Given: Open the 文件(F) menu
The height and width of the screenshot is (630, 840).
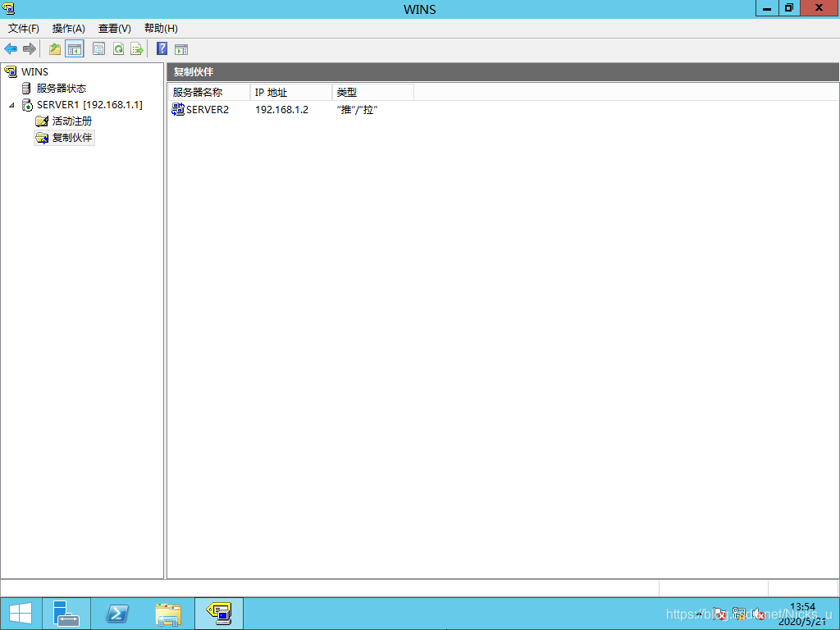Looking at the screenshot, I should coord(24,29).
